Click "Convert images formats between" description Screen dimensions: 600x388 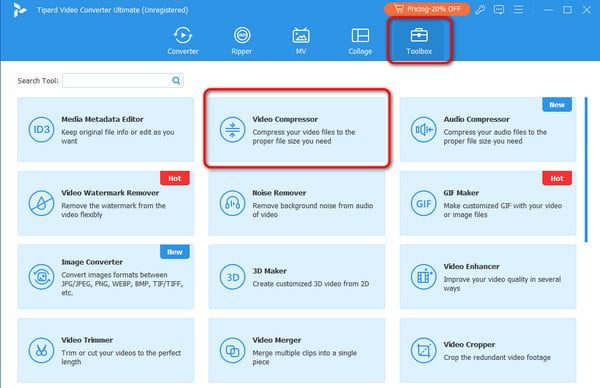coord(122,284)
